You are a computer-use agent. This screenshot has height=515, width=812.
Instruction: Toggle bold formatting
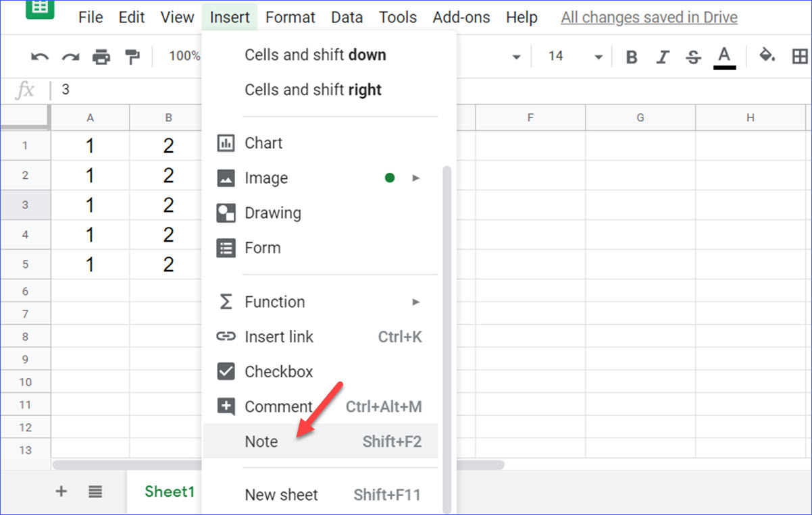(x=630, y=57)
